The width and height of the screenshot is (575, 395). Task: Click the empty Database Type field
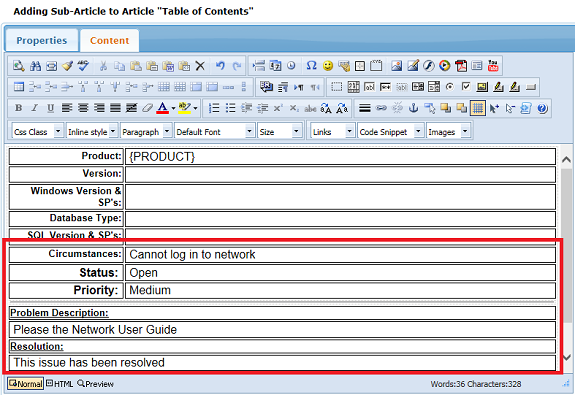point(340,219)
